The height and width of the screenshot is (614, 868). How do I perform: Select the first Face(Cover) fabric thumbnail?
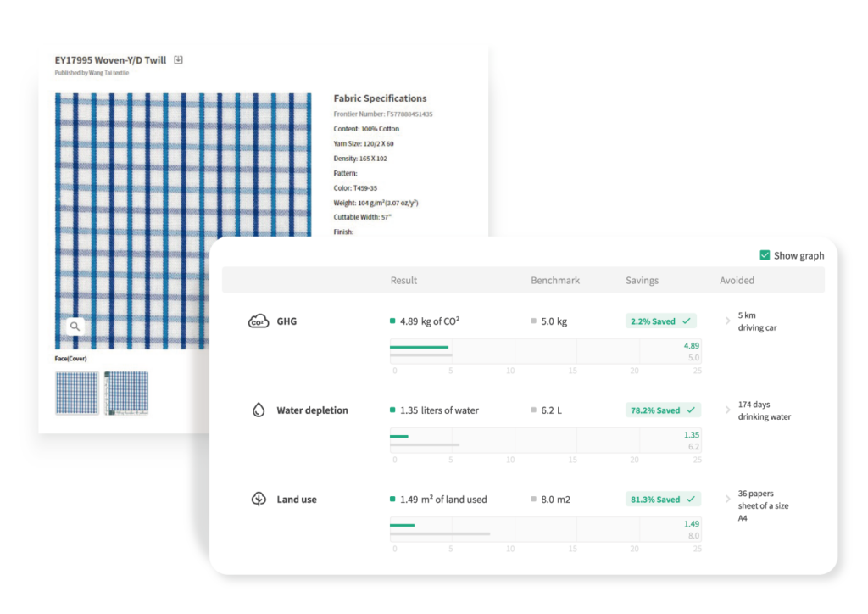pos(76,393)
